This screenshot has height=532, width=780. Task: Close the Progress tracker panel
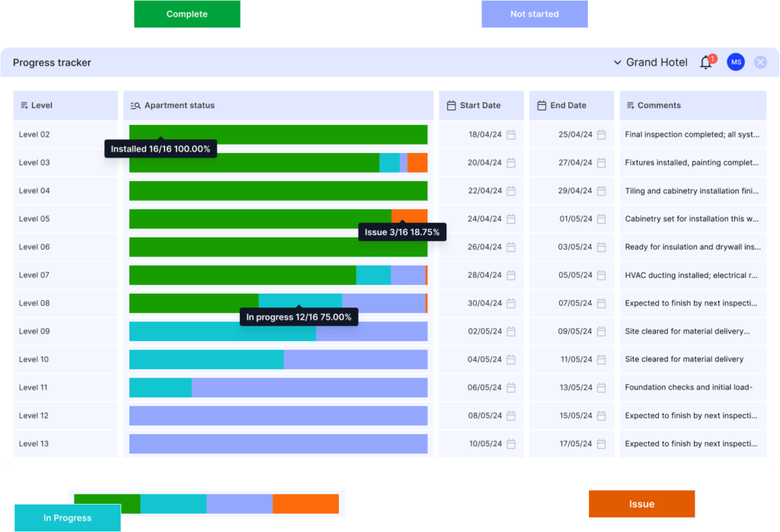760,62
